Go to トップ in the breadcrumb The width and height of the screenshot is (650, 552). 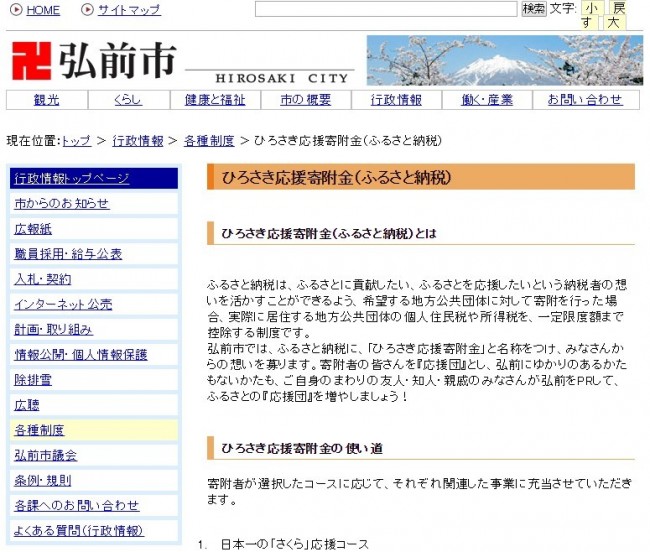click(x=77, y=141)
